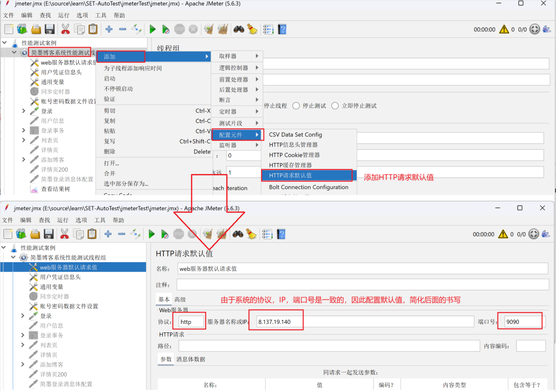Open the 配置元件 submenu

click(237, 135)
